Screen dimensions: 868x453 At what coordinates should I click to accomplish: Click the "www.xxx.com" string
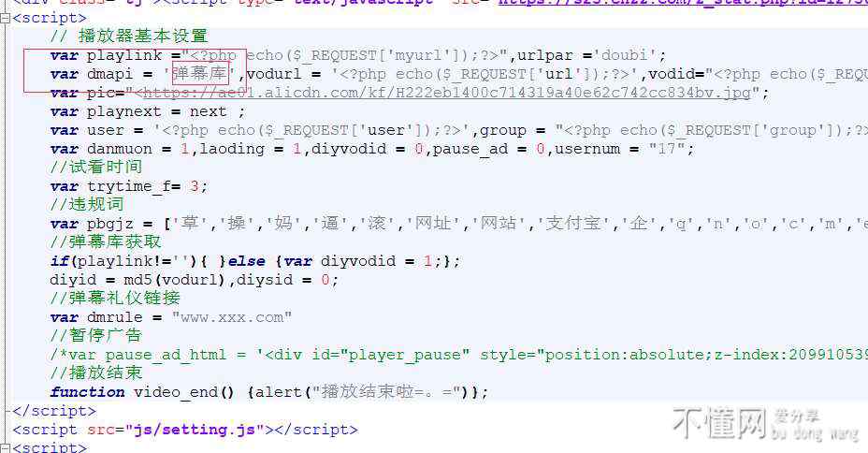pyautogui.click(x=231, y=317)
